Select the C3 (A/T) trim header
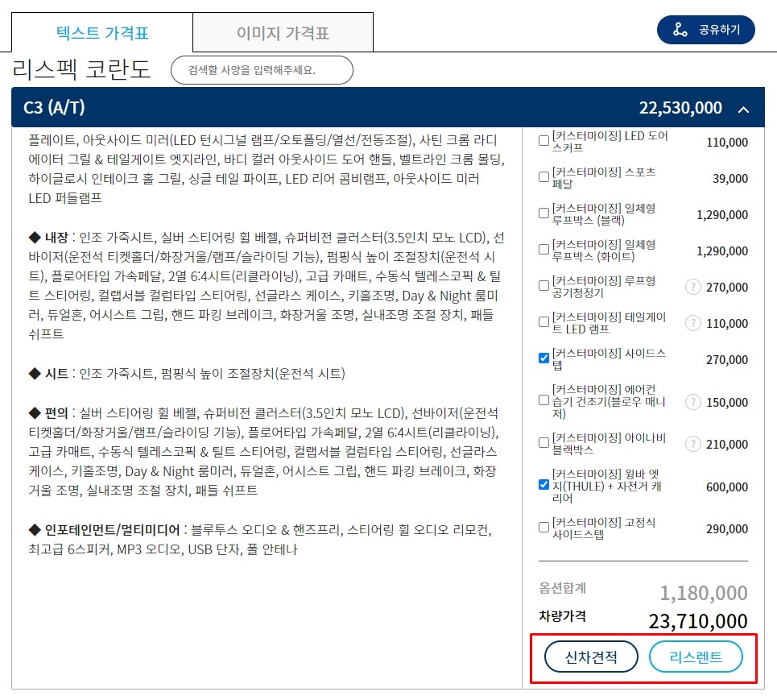This screenshot has height=700, width=777. click(x=388, y=108)
